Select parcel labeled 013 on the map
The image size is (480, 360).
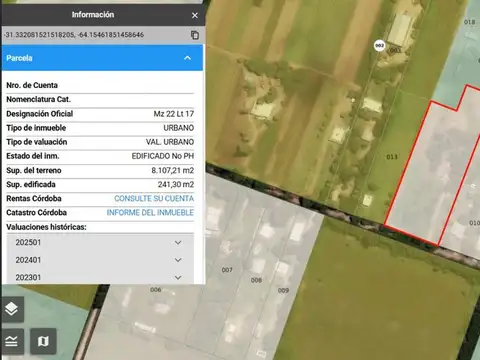(x=392, y=157)
